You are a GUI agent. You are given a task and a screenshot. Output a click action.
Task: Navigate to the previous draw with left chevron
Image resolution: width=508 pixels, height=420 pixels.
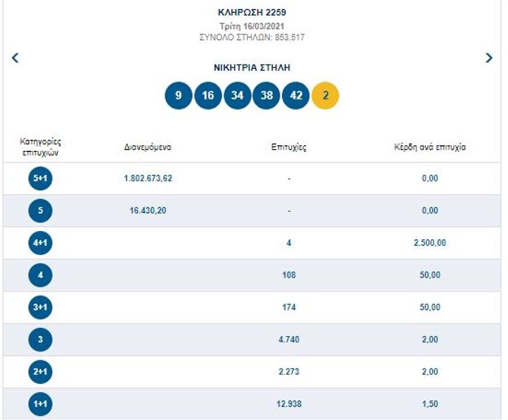click(15, 58)
